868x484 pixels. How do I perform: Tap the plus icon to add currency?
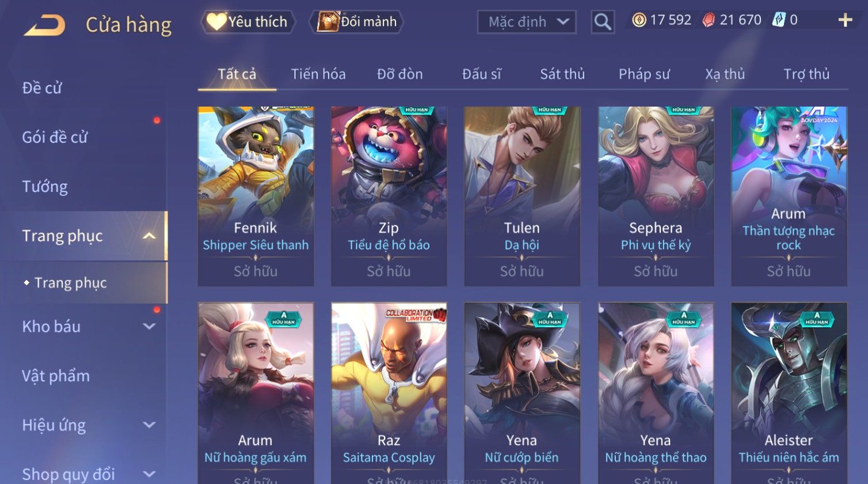click(845, 21)
